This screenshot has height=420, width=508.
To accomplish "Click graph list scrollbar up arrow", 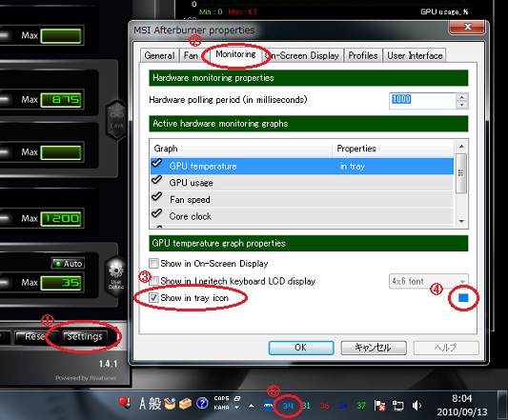I will [x=461, y=147].
